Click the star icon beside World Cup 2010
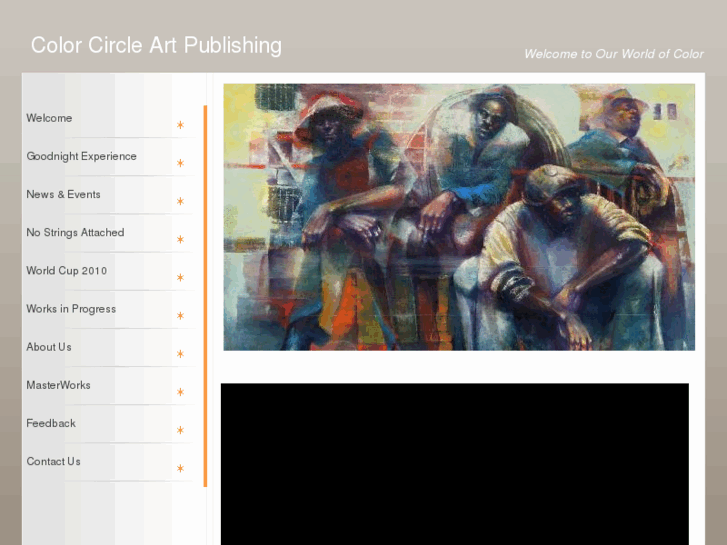 point(180,277)
